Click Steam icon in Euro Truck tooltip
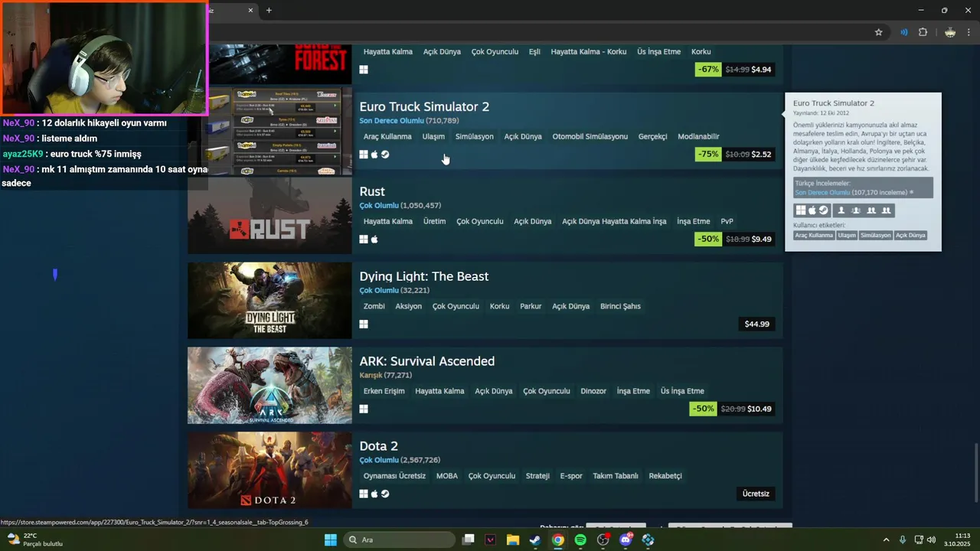Image resolution: width=980 pixels, height=551 pixels. pyautogui.click(x=824, y=210)
